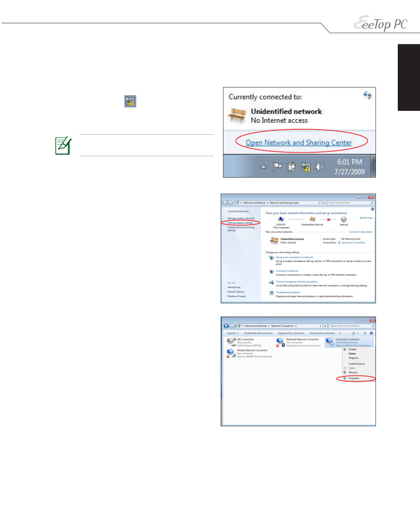Click the park bench Unidentified network icon in popup

[x=237, y=116]
